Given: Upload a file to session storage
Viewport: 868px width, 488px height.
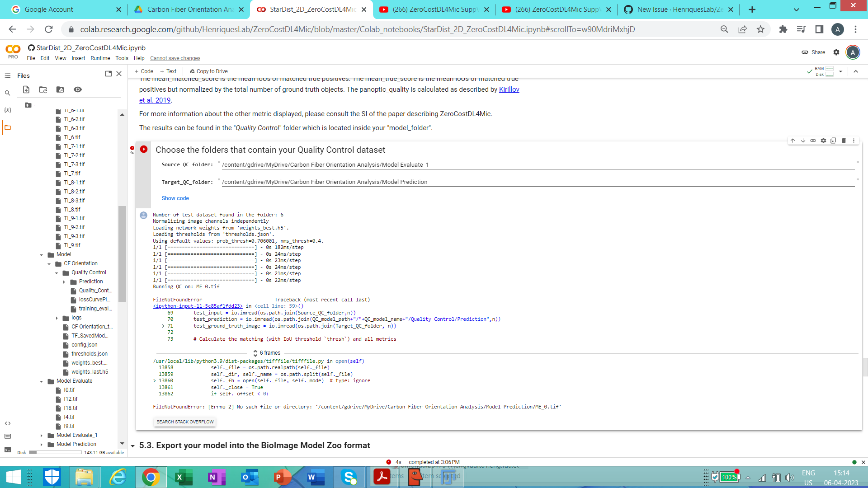Looking at the screenshot, I should 26,89.
